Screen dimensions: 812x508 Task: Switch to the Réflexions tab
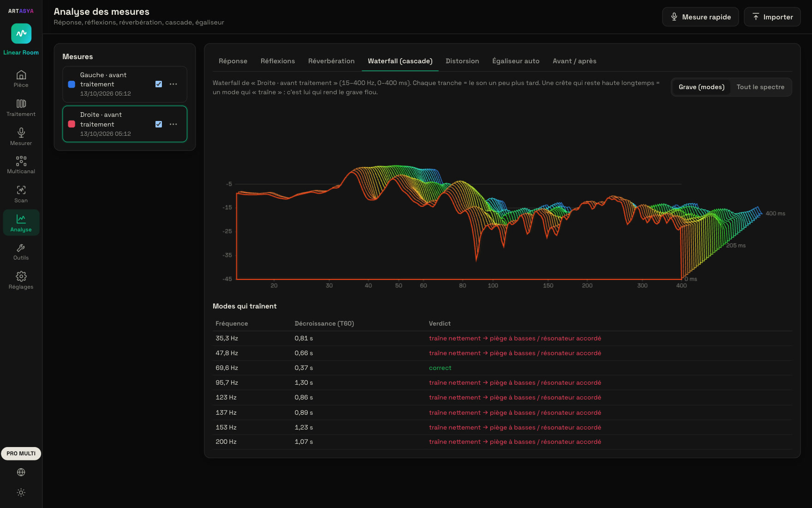point(278,61)
